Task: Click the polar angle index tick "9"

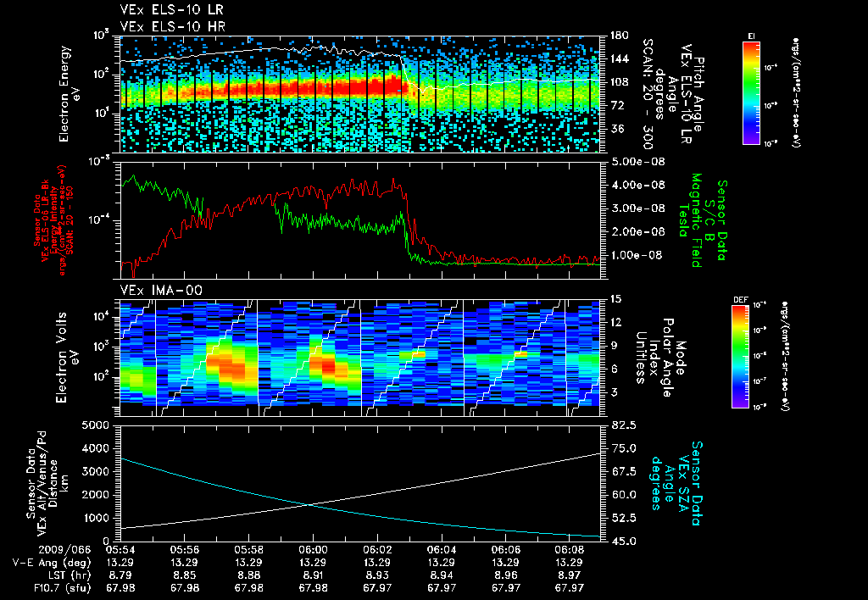Action: coord(614,346)
